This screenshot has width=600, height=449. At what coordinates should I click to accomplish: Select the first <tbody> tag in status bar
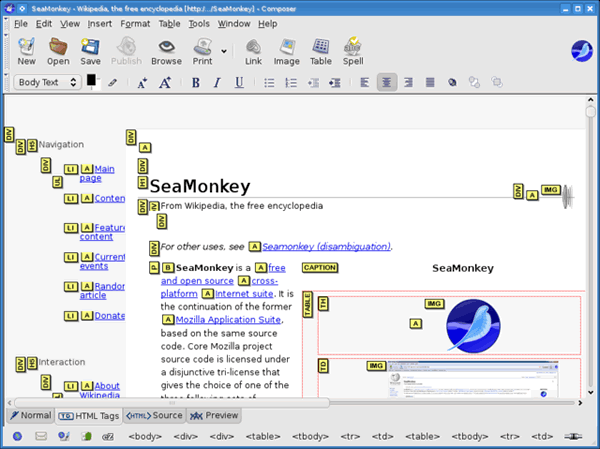310,436
